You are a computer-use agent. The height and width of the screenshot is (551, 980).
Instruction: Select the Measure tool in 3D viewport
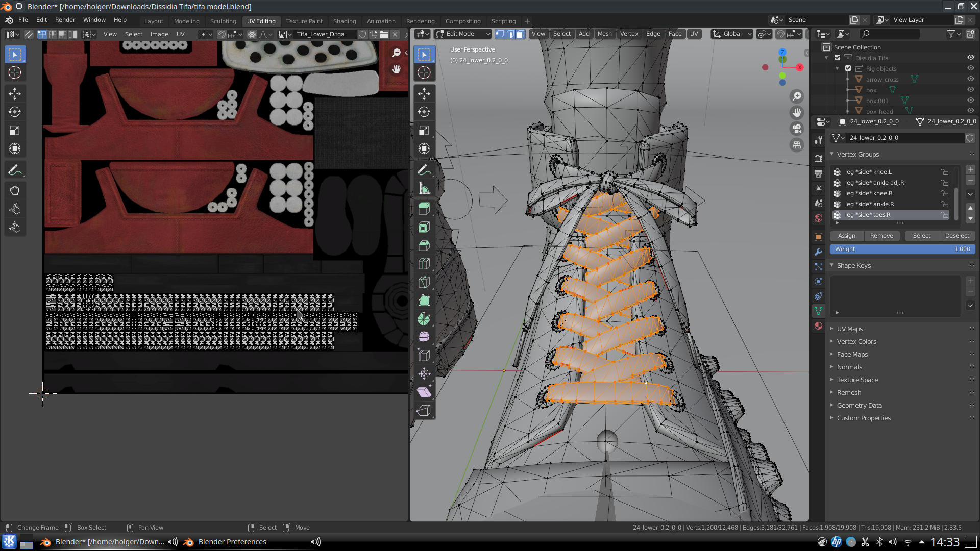coord(424,188)
